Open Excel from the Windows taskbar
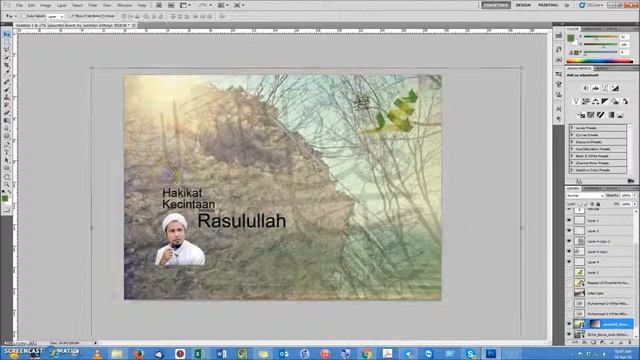 (x=200, y=353)
